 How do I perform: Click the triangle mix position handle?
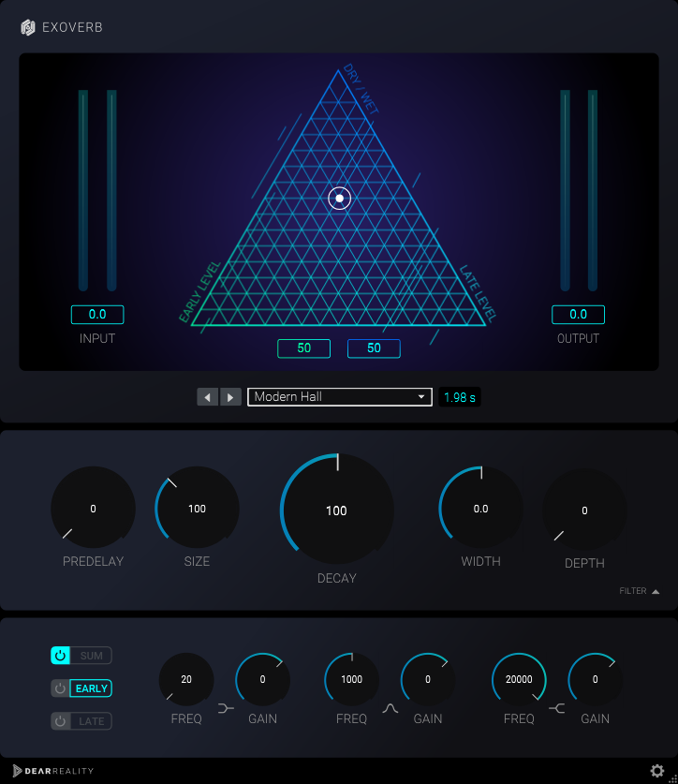[340, 198]
